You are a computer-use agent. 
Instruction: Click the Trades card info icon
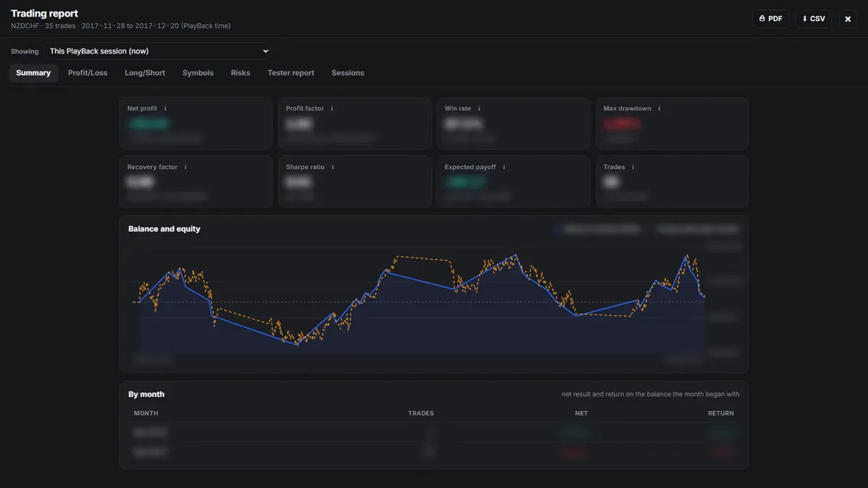(x=633, y=167)
